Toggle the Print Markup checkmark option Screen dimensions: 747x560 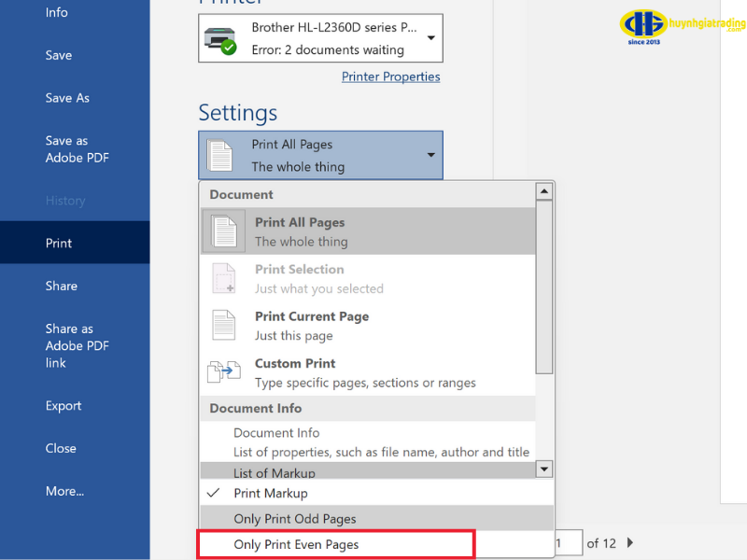coord(270,493)
